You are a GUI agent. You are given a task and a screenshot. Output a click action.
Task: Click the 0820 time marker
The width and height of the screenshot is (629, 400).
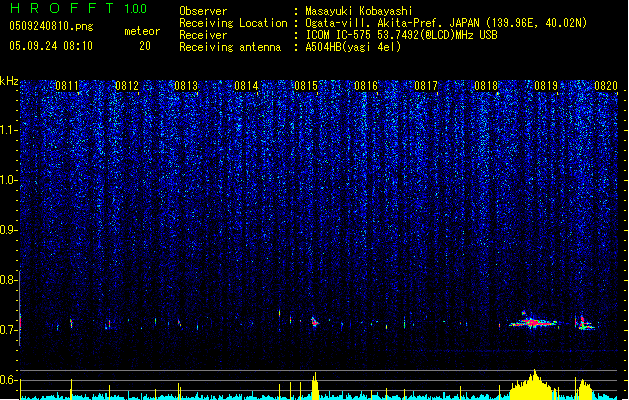[606, 86]
